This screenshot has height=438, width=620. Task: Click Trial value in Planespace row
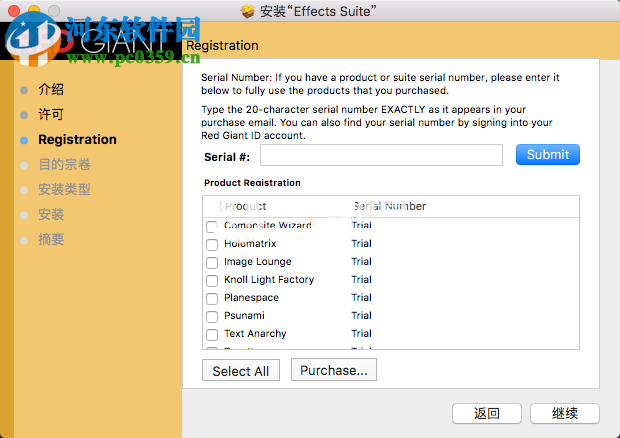pos(361,298)
